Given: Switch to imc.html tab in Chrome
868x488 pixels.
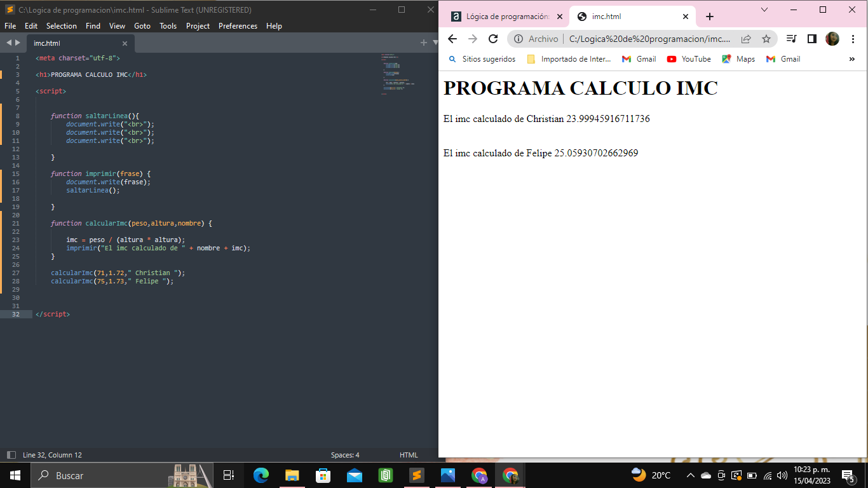Looking at the screenshot, I should (632, 17).
